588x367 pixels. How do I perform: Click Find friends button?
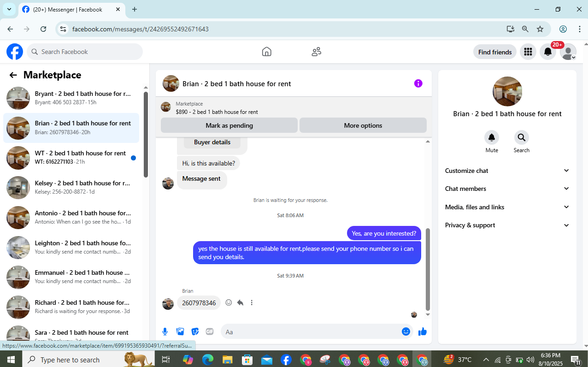click(x=495, y=52)
